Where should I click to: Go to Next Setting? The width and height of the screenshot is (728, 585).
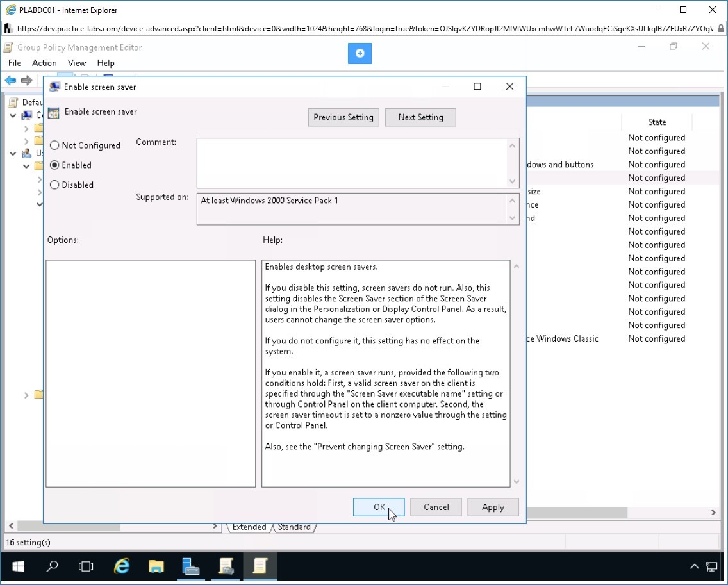(x=420, y=117)
